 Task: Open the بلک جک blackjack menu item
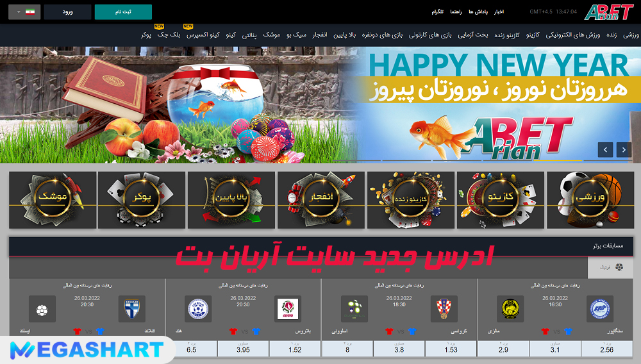coord(169,35)
